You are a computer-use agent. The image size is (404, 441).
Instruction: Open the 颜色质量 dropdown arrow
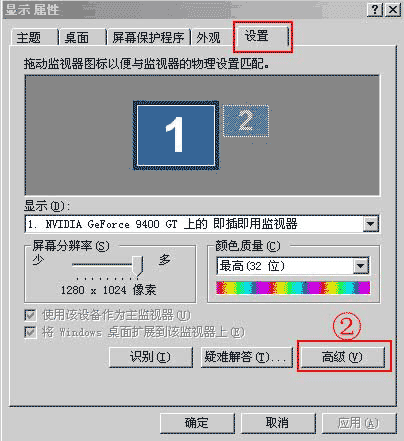click(361, 266)
